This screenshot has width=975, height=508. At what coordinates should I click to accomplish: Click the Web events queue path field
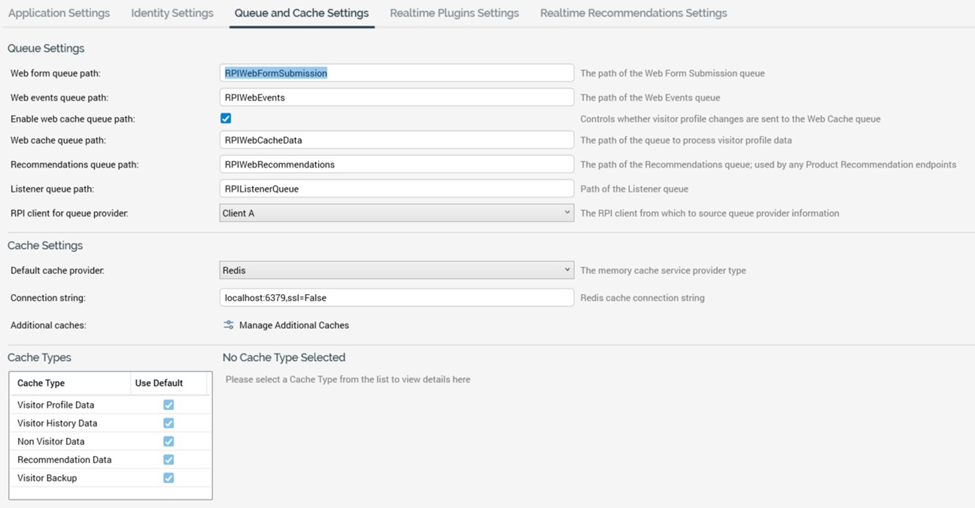[x=396, y=98]
